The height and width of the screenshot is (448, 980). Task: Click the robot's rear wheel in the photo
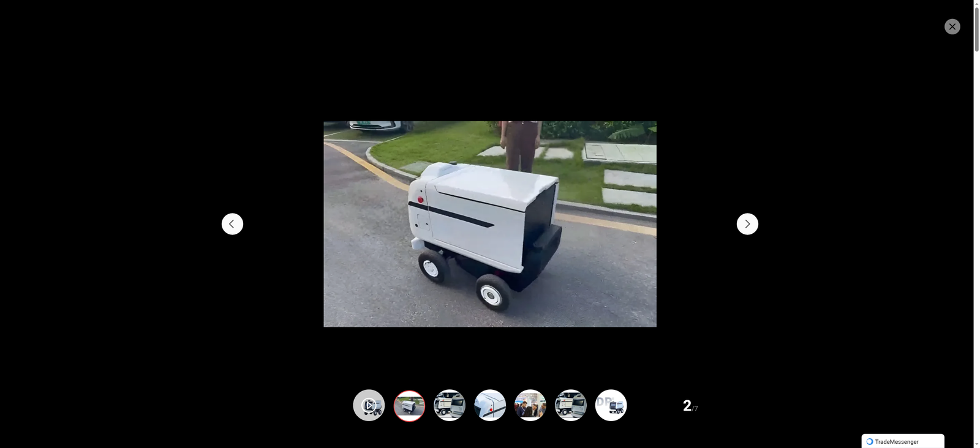[491, 293]
